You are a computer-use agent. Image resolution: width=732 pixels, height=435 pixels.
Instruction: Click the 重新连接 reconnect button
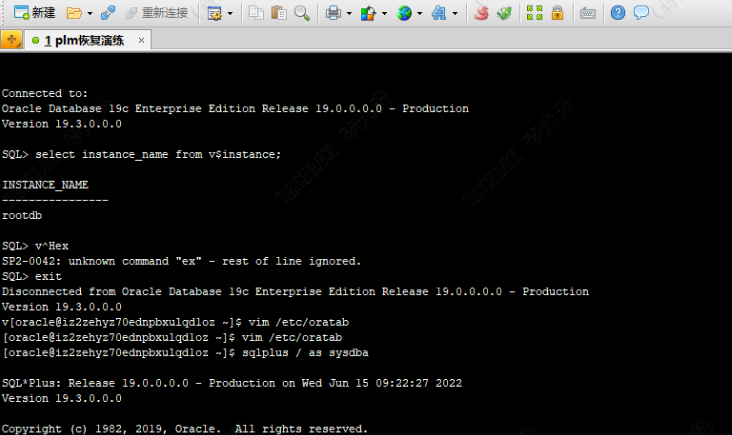tap(155, 13)
